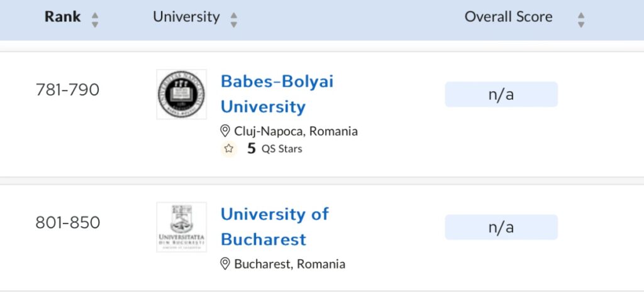644x292 pixels.
Task: Sort Overall Score descending with down arrow
Action: click(x=581, y=24)
